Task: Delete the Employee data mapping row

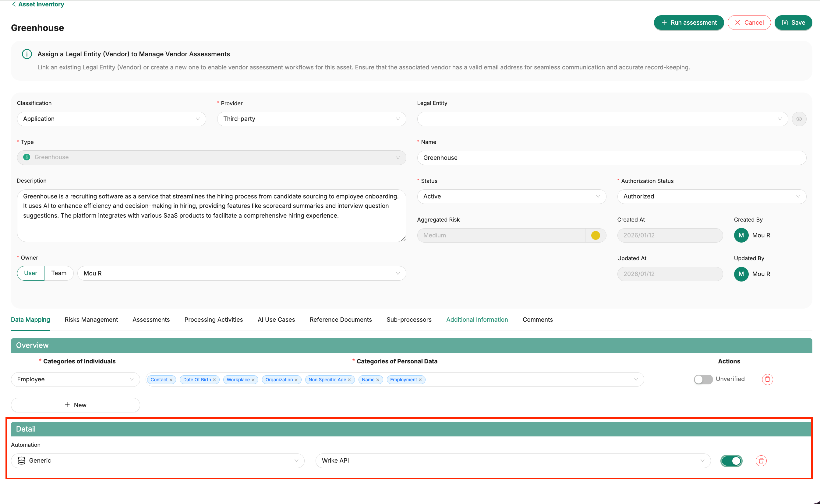Action: 767,379
